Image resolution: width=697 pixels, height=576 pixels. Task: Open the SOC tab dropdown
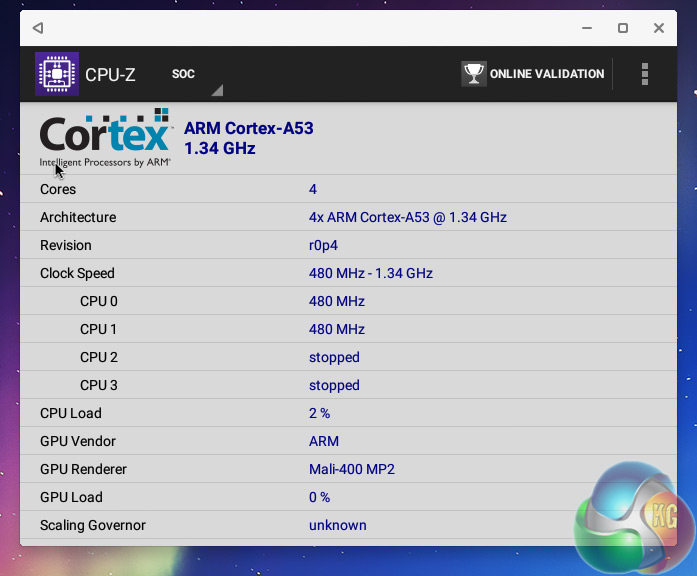pos(195,75)
